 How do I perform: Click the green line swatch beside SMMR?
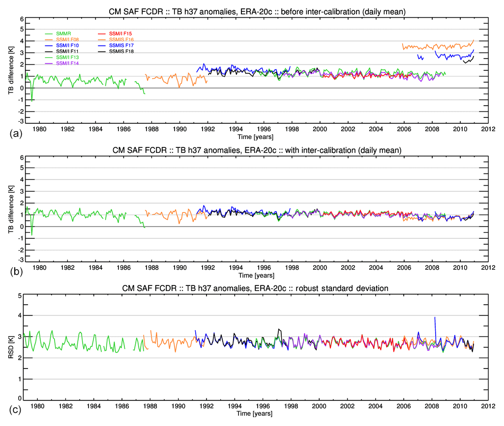[49, 33]
